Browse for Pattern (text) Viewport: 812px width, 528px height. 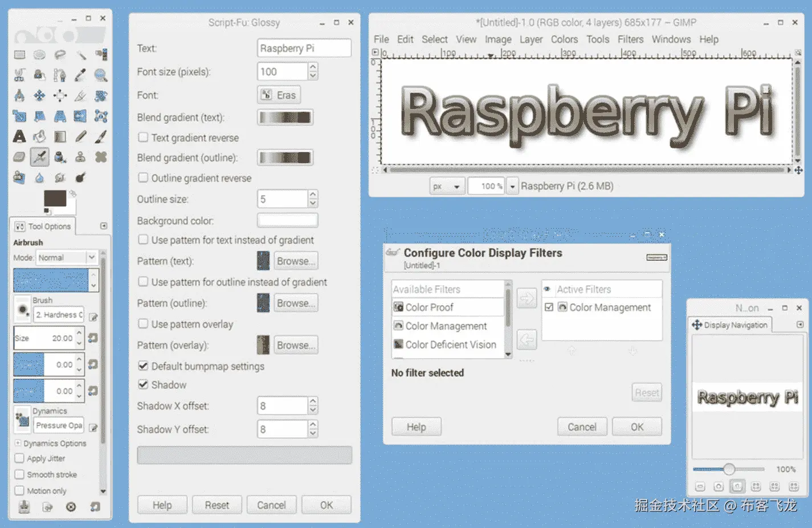coord(296,261)
